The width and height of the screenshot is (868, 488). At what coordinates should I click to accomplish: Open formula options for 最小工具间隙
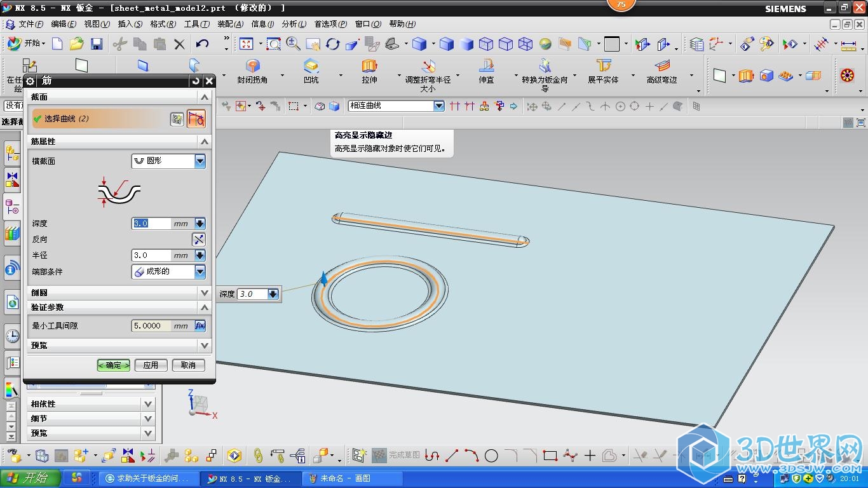pos(200,325)
